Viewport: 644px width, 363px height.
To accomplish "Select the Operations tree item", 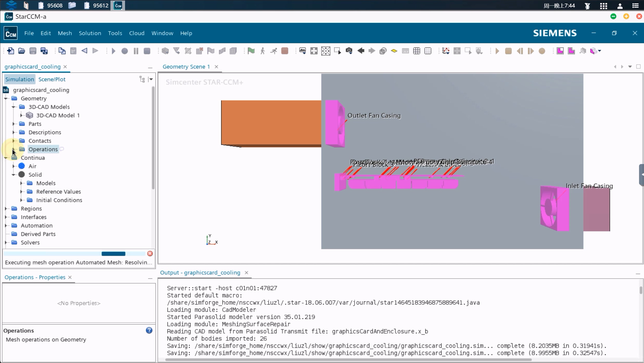I will (x=43, y=149).
